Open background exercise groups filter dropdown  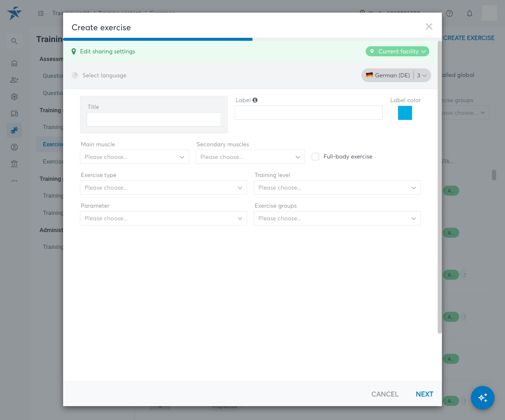tap(466, 113)
